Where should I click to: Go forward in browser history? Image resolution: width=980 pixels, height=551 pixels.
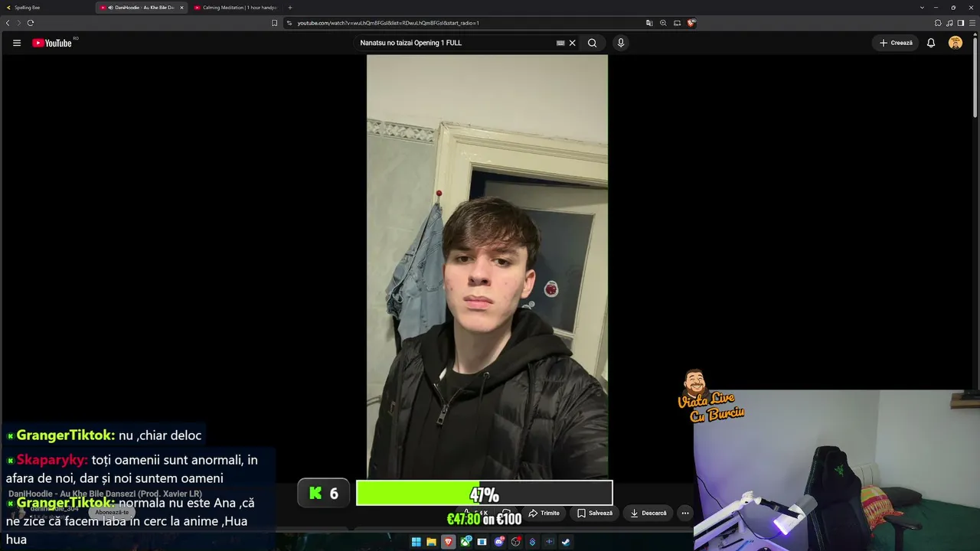tap(18, 23)
